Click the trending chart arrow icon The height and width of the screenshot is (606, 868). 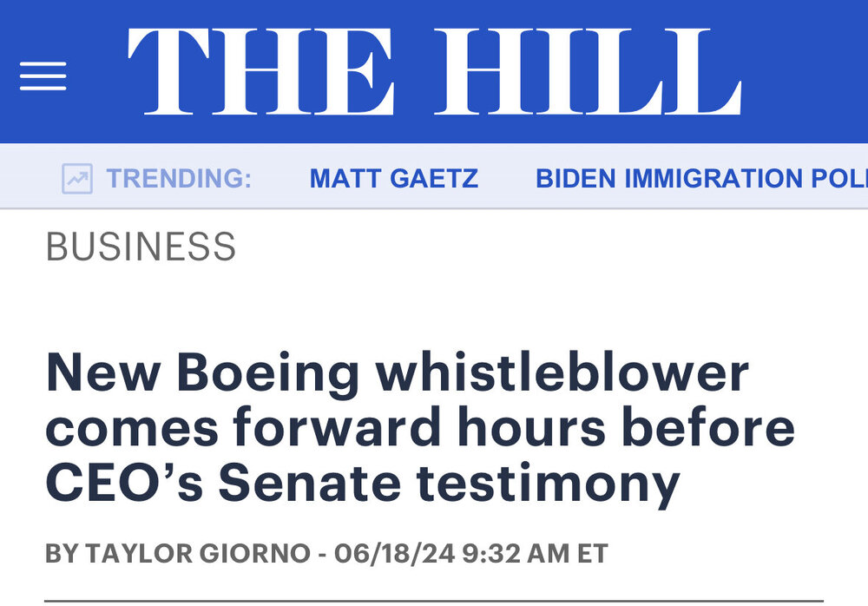point(77,179)
